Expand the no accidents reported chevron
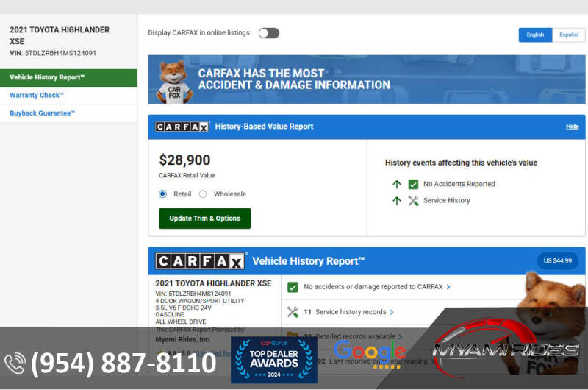588x390 pixels. [448, 287]
